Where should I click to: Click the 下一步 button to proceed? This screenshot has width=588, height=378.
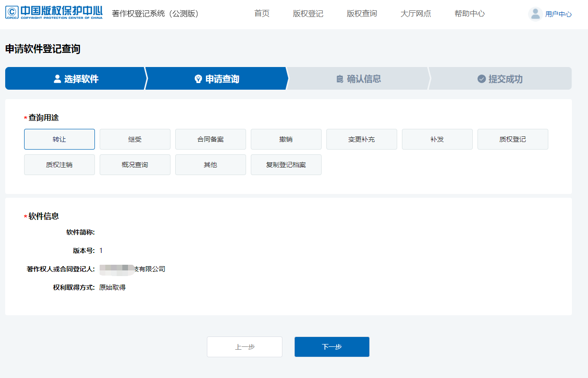[332, 346]
